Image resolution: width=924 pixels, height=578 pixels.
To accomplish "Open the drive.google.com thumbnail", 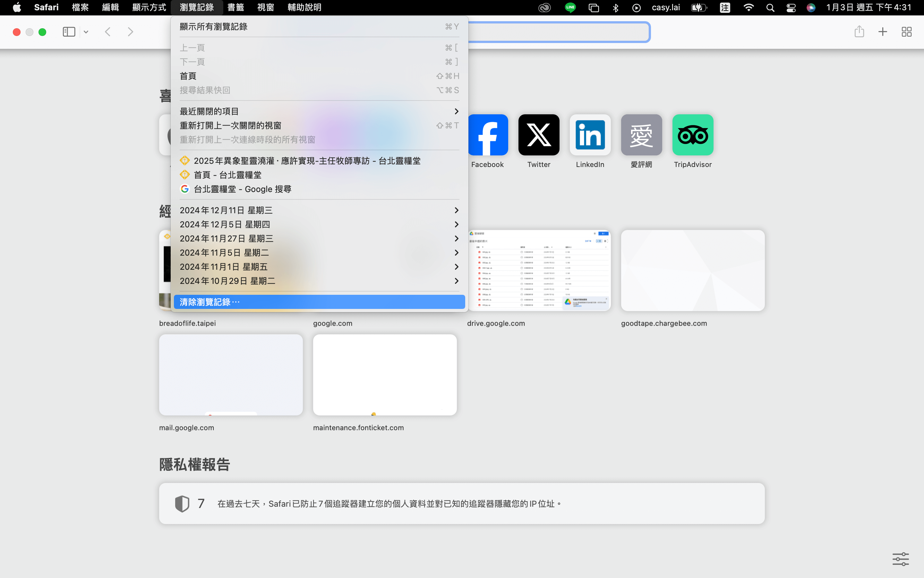I will pyautogui.click(x=539, y=270).
